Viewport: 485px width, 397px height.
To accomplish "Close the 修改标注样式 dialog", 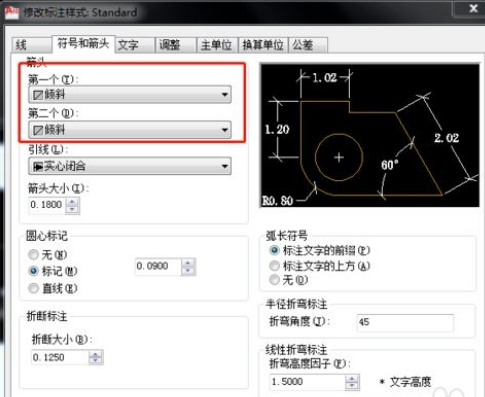I will tap(473, 8).
